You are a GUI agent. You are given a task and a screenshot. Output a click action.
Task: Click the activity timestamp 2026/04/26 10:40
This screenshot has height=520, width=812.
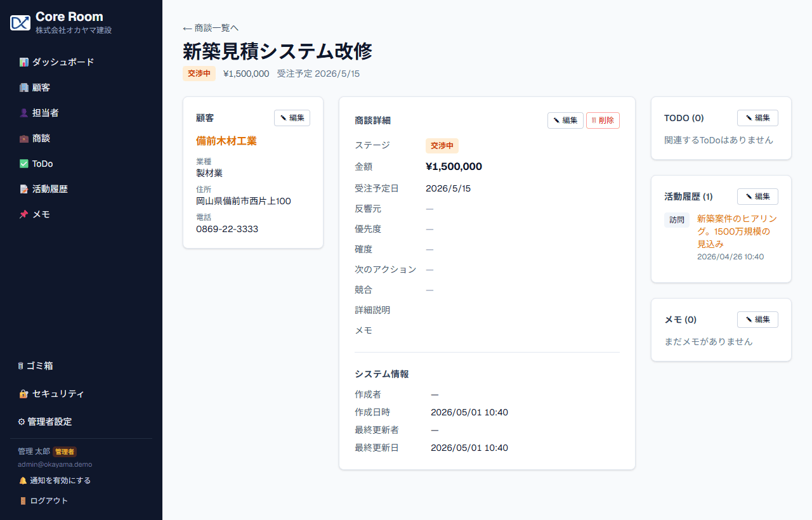coord(731,257)
